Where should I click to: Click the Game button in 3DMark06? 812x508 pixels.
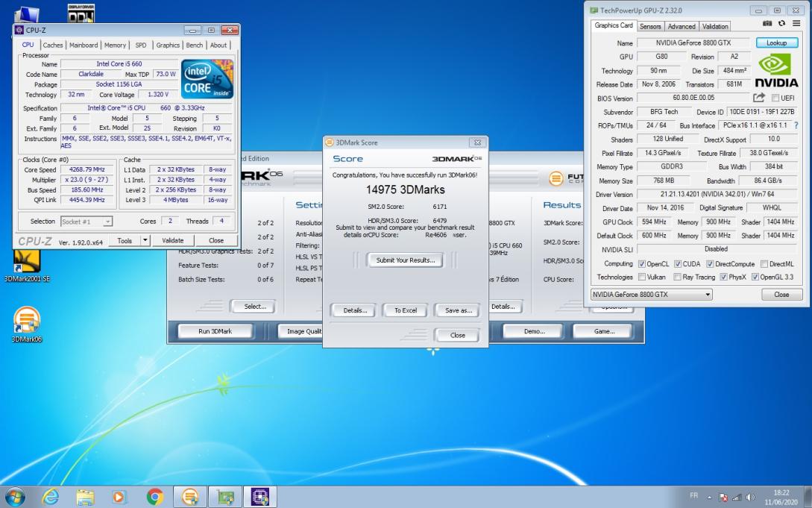click(x=604, y=331)
